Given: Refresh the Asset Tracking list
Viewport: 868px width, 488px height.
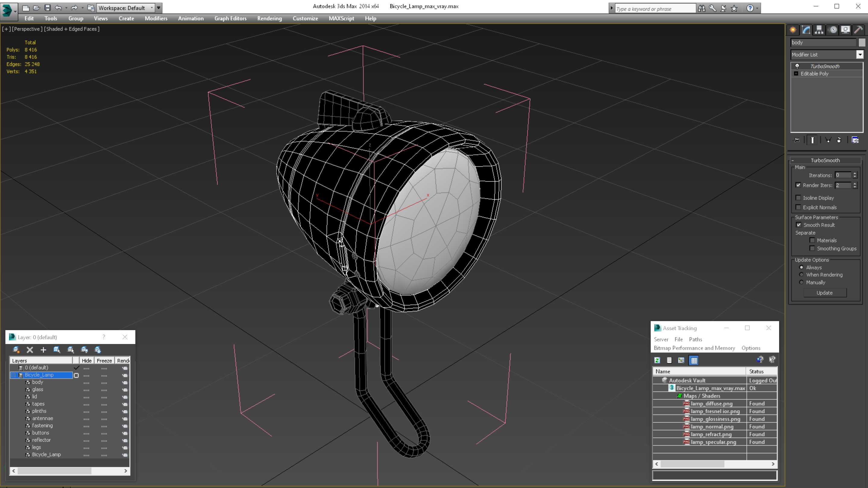Looking at the screenshot, I should pyautogui.click(x=657, y=360).
